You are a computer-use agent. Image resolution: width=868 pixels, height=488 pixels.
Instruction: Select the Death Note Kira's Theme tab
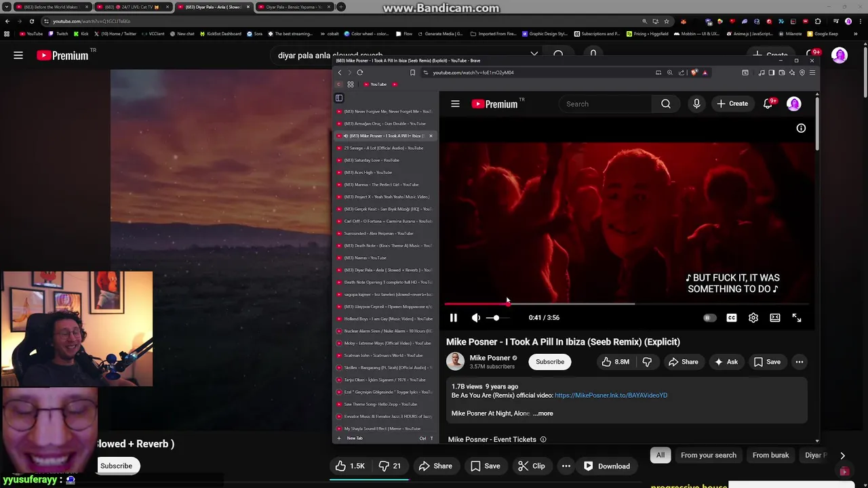click(x=384, y=245)
